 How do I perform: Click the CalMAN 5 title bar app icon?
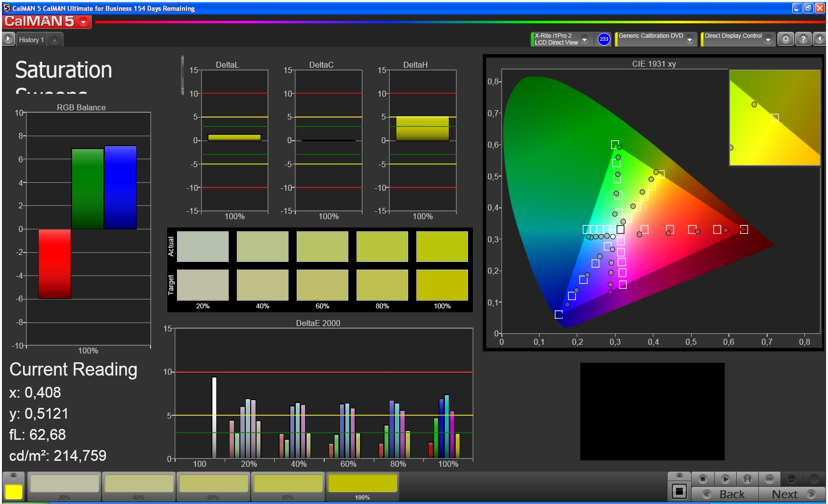tap(6, 8)
